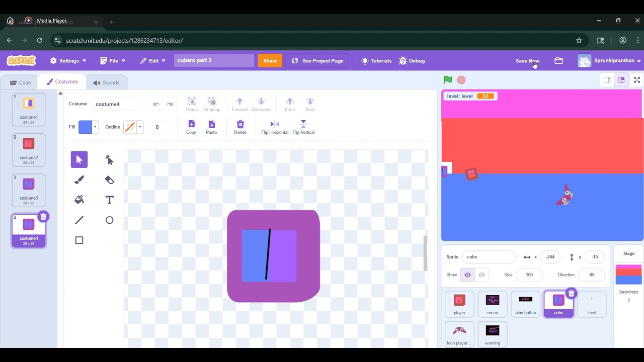The width and height of the screenshot is (644, 362).
Task: Click the Group shapes icon
Action: [192, 104]
